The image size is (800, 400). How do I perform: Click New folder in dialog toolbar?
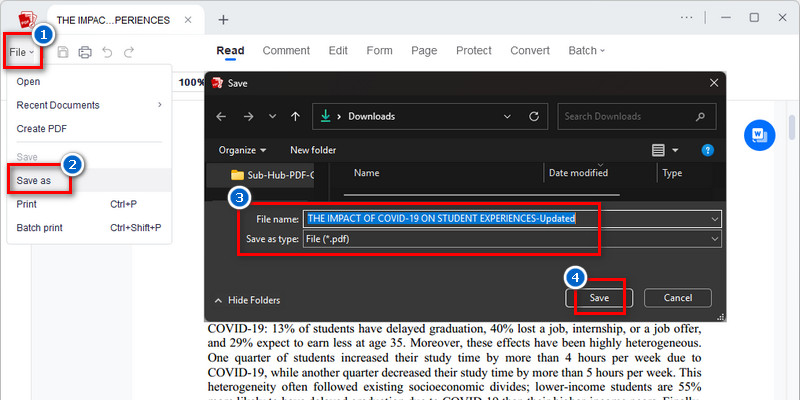point(313,150)
